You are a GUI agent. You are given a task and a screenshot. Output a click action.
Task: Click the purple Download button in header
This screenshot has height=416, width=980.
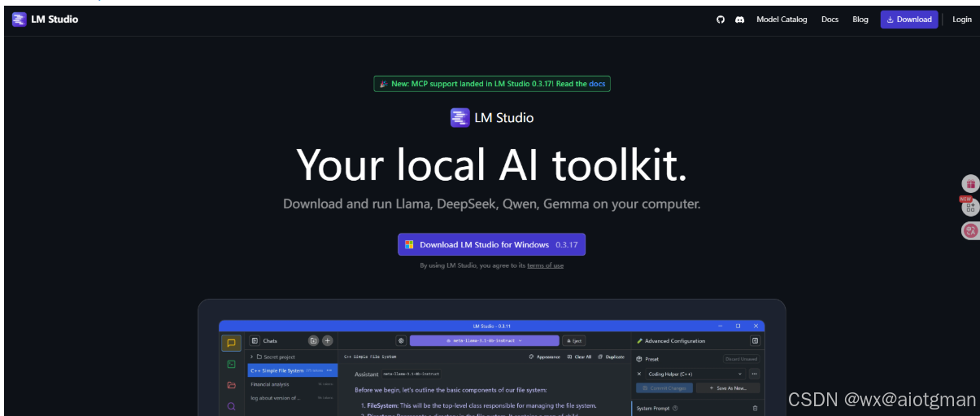908,20
